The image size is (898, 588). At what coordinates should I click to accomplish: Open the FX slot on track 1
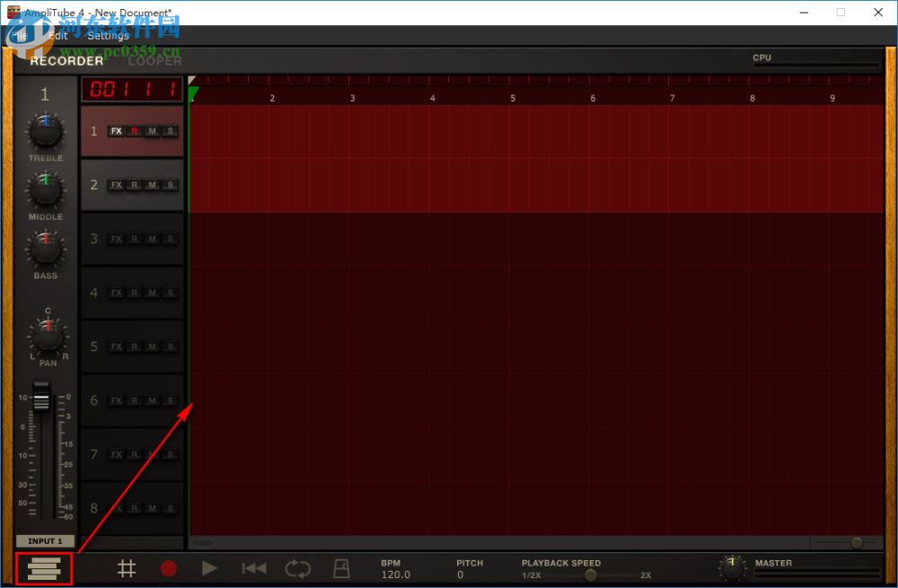(x=116, y=131)
